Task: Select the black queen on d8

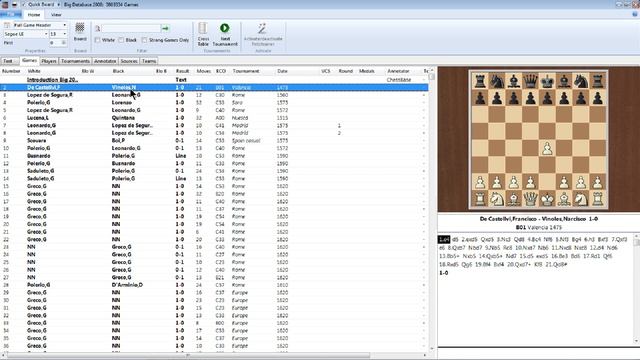Action: tap(530, 82)
